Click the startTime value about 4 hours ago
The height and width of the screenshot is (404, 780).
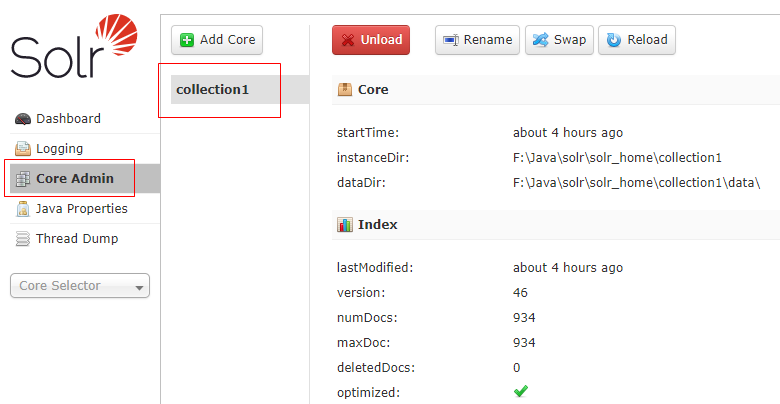[568, 133]
